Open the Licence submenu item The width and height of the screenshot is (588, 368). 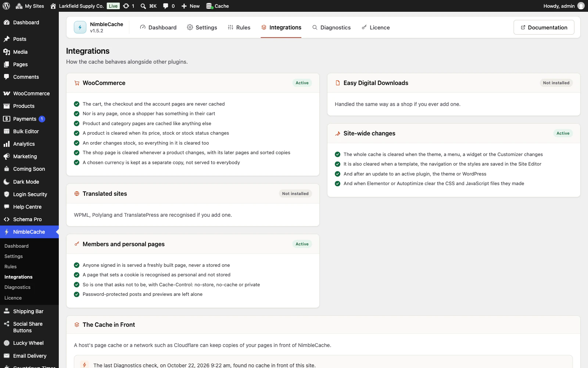click(x=29, y=298)
